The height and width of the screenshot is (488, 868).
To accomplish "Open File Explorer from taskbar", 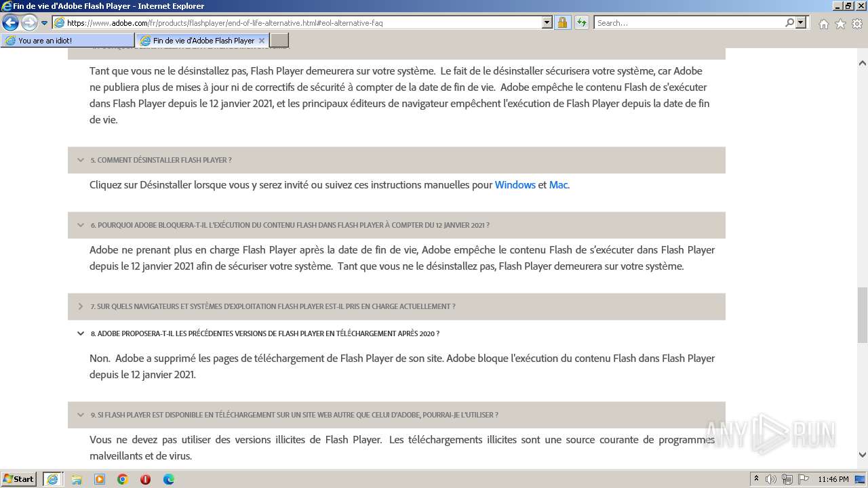I will click(77, 479).
